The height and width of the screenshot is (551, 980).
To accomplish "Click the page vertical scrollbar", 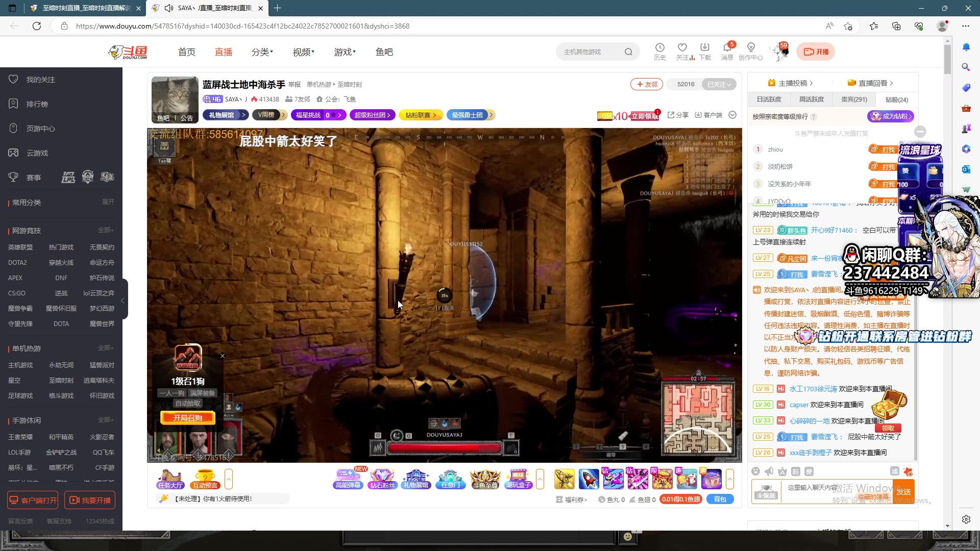I will 947,59.
